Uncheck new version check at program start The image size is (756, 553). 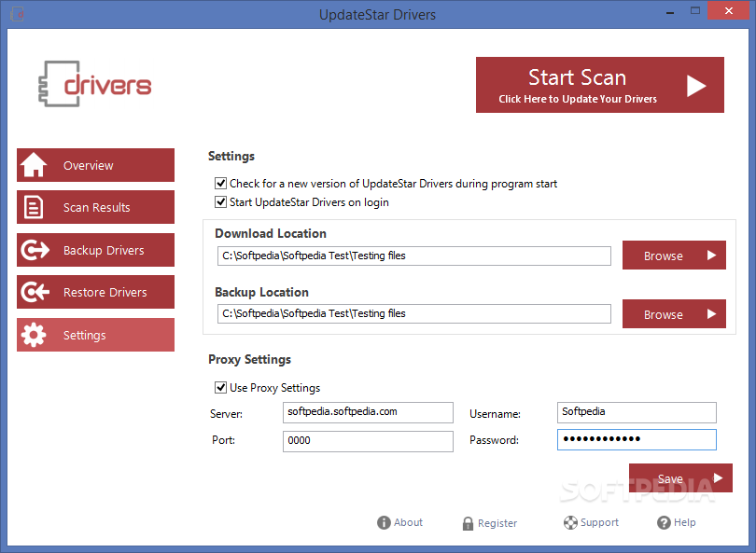click(220, 183)
